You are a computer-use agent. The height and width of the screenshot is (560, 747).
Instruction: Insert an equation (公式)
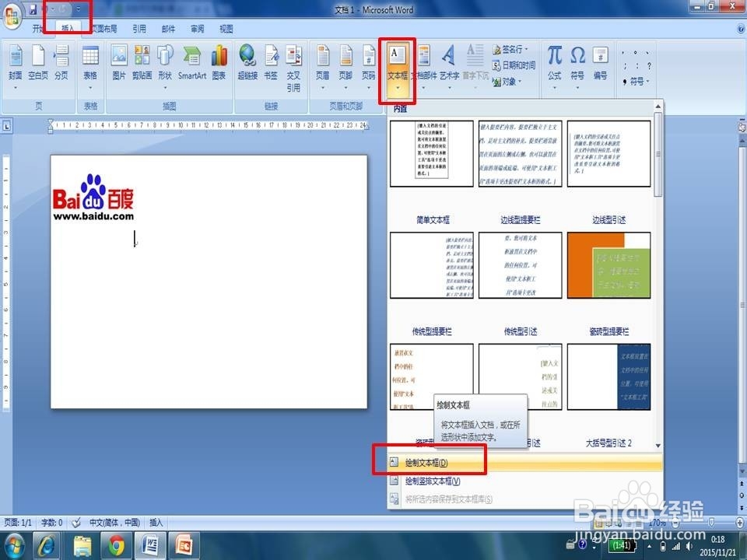[x=554, y=67]
